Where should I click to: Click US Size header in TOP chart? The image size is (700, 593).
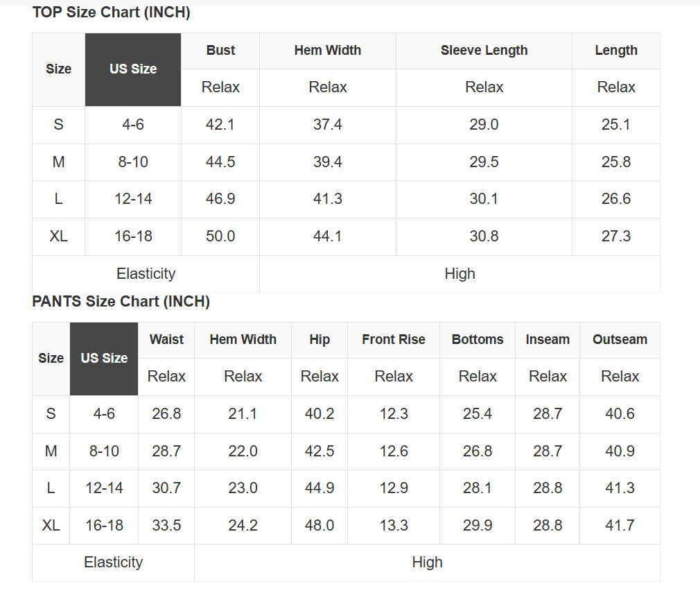coord(133,69)
